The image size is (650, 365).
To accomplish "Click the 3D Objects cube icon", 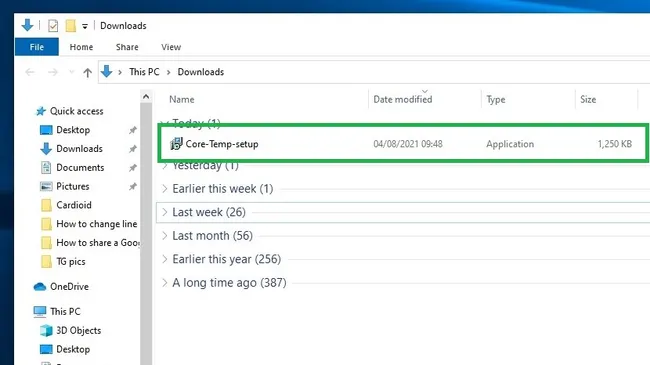I will click(x=46, y=331).
